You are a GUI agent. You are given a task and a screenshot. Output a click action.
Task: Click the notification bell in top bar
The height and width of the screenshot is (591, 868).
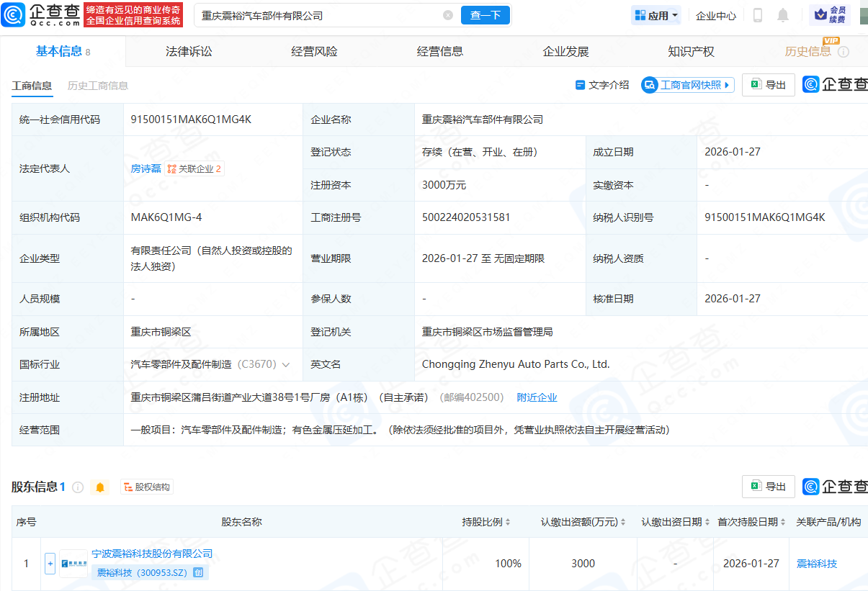782,14
